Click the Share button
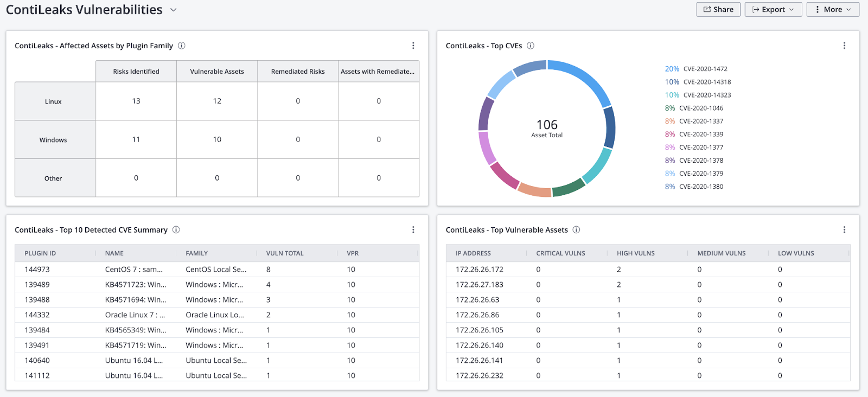 coord(718,9)
